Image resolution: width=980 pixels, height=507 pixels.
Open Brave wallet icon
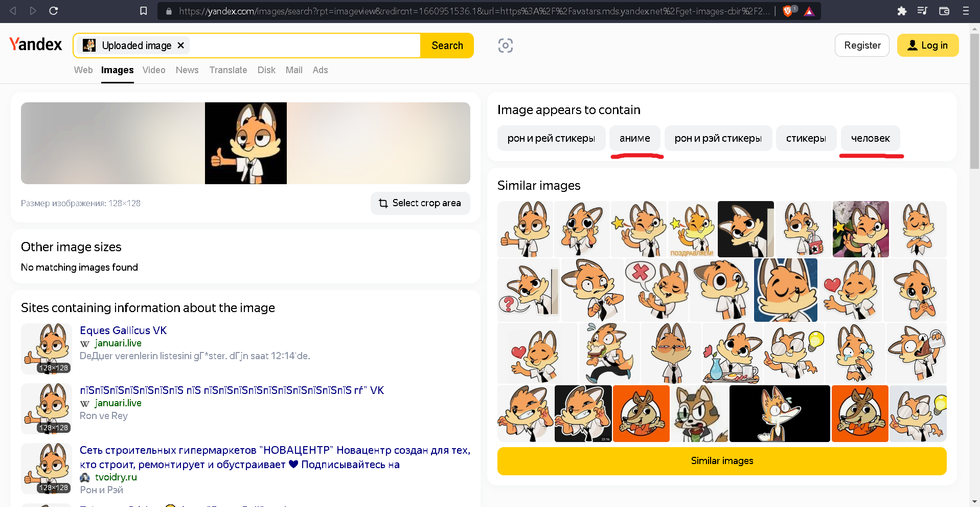pyautogui.click(x=944, y=11)
